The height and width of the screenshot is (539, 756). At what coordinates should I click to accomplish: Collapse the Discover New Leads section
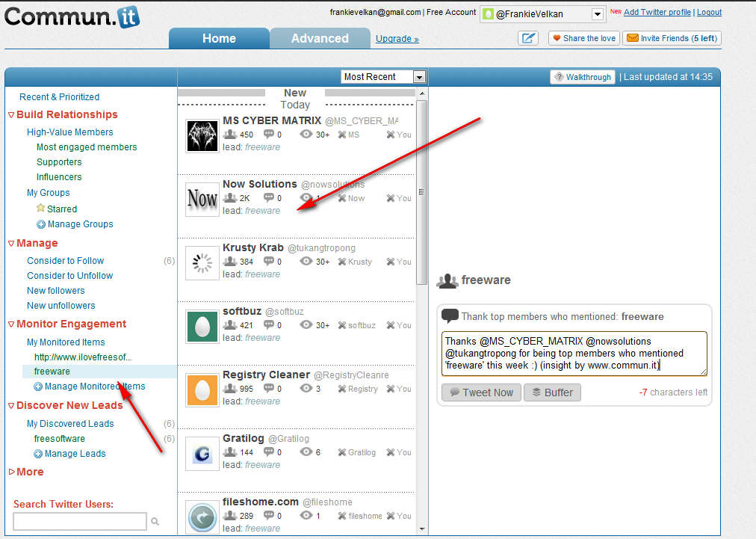(x=11, y=406)
